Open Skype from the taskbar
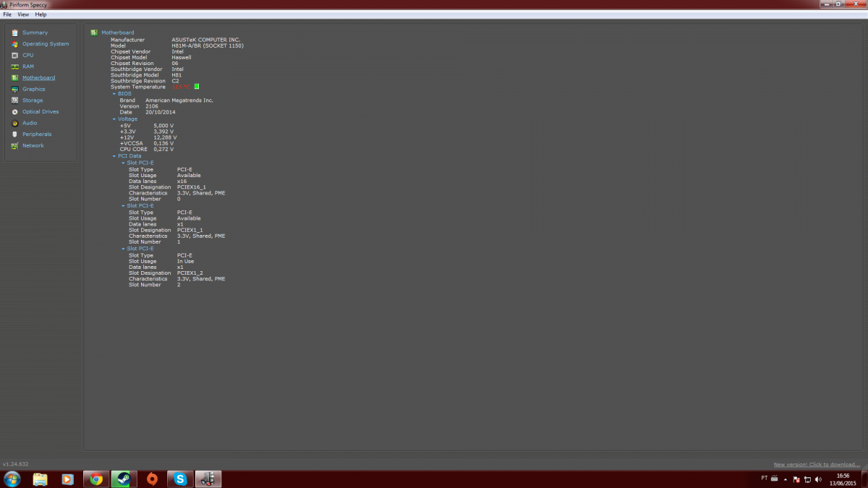 click(x=180, y=479)
